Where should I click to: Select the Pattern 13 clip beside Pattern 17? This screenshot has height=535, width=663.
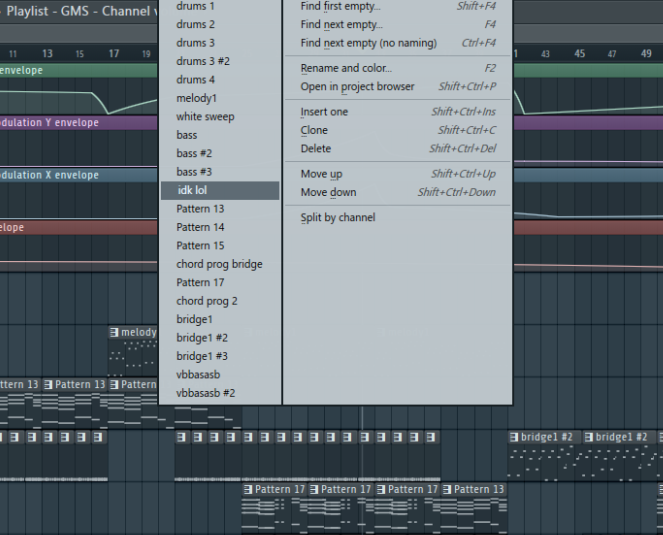474,509
